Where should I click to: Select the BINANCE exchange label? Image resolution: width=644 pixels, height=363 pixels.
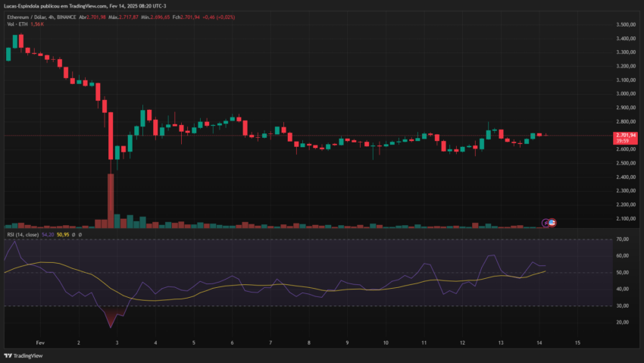click(x=67, y=17)
